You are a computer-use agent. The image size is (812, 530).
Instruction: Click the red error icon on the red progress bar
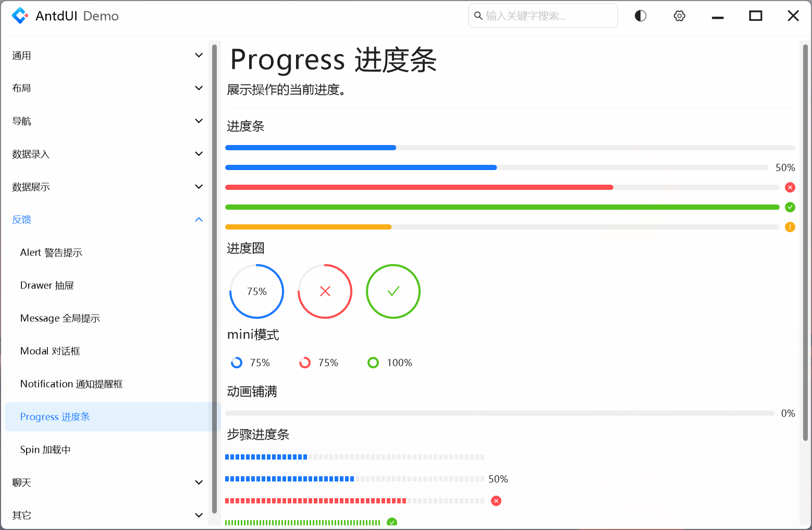(790, 187)
